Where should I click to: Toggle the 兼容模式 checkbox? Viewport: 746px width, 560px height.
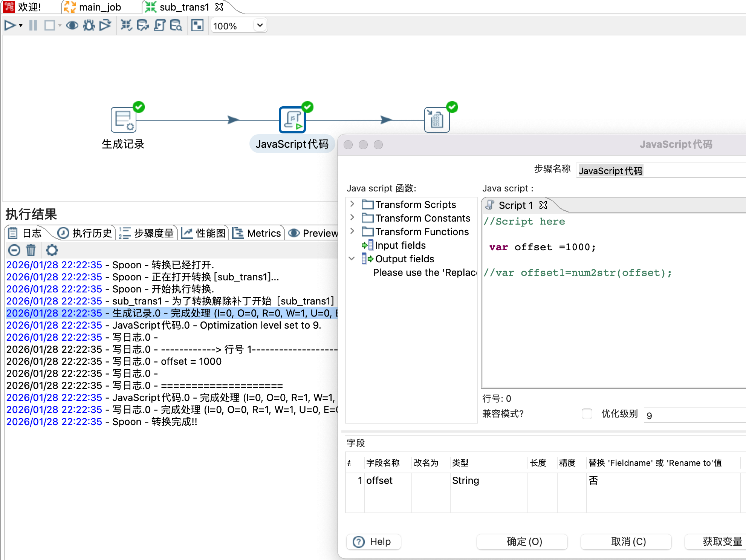click(x=587, y=414)
